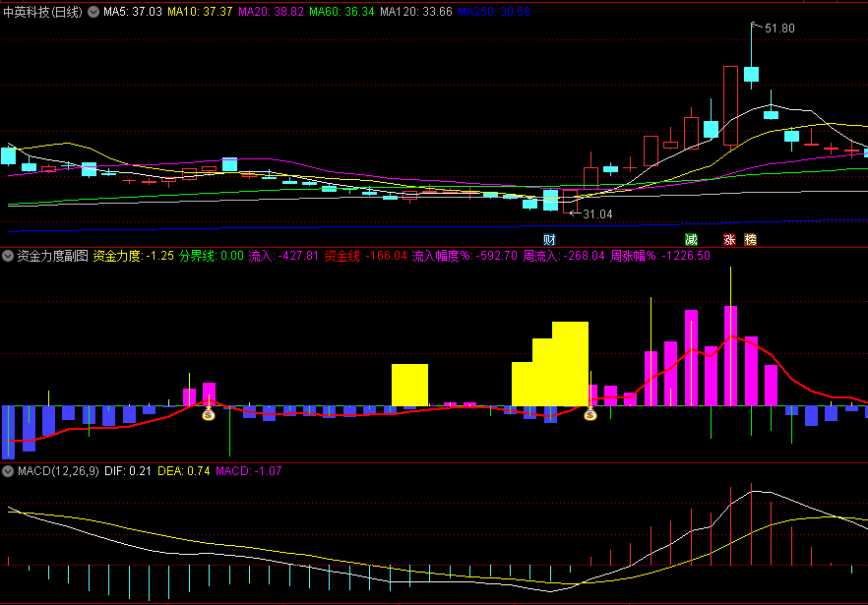Select the MA60: 36.34 label
868x605 pixels.
[x=341, y=12]
